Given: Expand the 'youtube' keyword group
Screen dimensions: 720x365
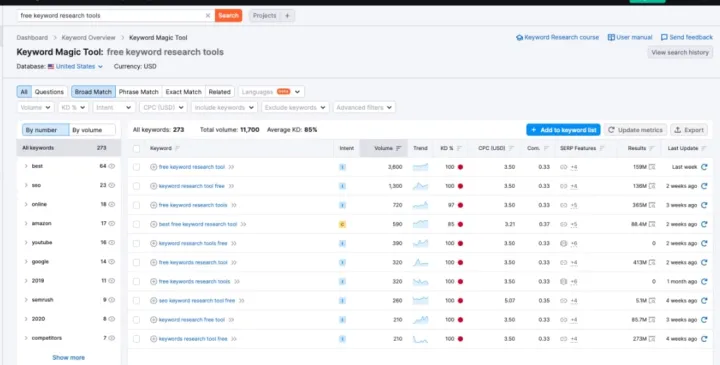Looking at the screenshot, I should (26, 242).
